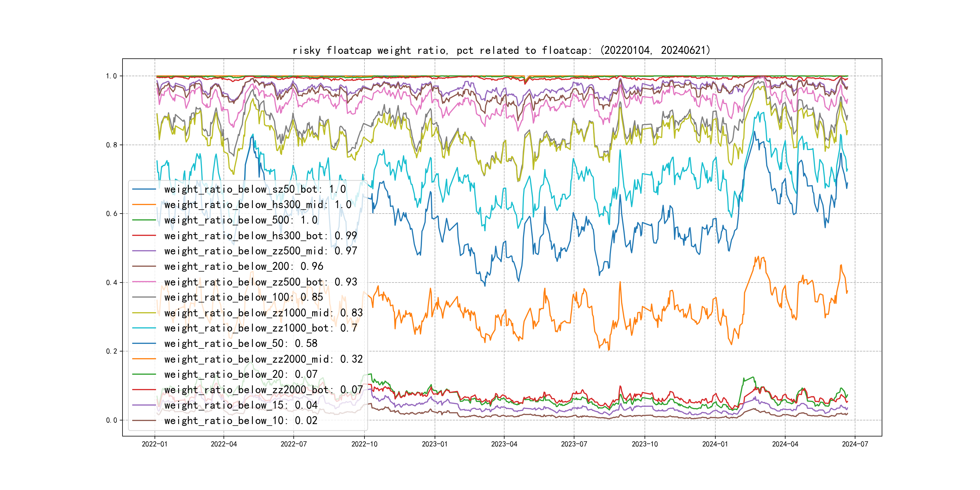Click legend entry weight_ratio_below_100
Screen dimensions: 980x490
click(243, 297)
